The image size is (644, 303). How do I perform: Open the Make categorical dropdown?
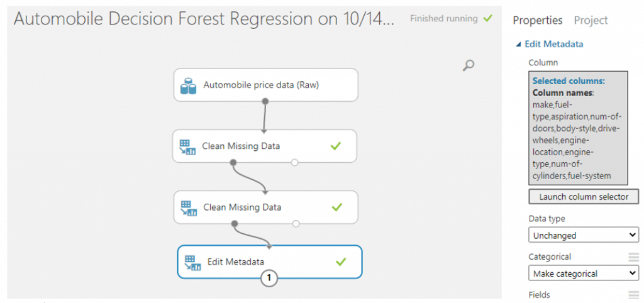pyautogui.click(x=584, y=273)
